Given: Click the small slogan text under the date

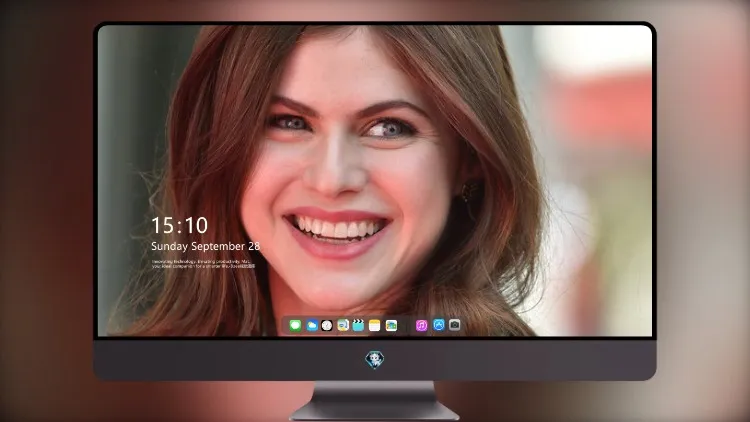Looking at the screenshot, I should pos(203,264).
